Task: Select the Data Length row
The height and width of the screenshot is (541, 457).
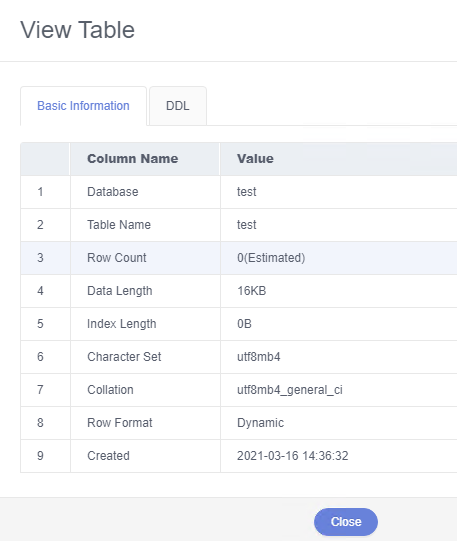Action: (239, 291)
